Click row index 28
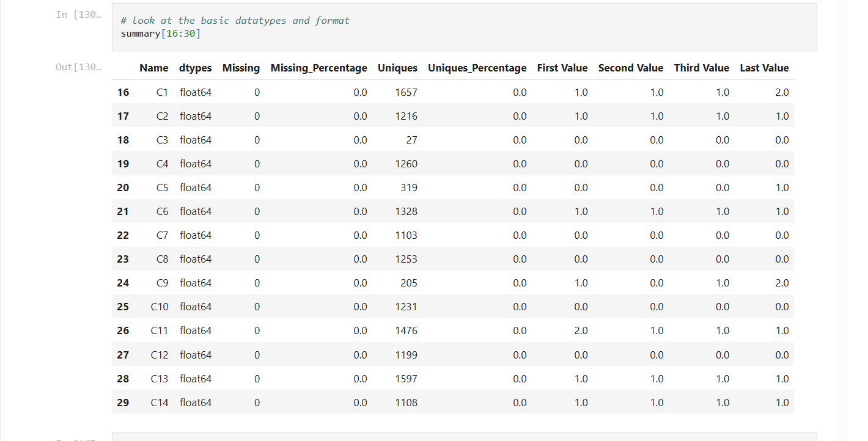 pos(123,379)
